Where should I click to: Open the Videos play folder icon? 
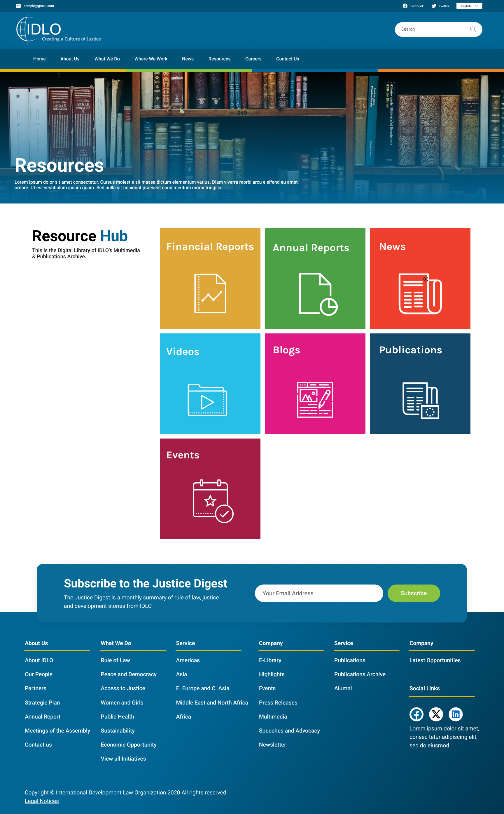pos(207,400)
